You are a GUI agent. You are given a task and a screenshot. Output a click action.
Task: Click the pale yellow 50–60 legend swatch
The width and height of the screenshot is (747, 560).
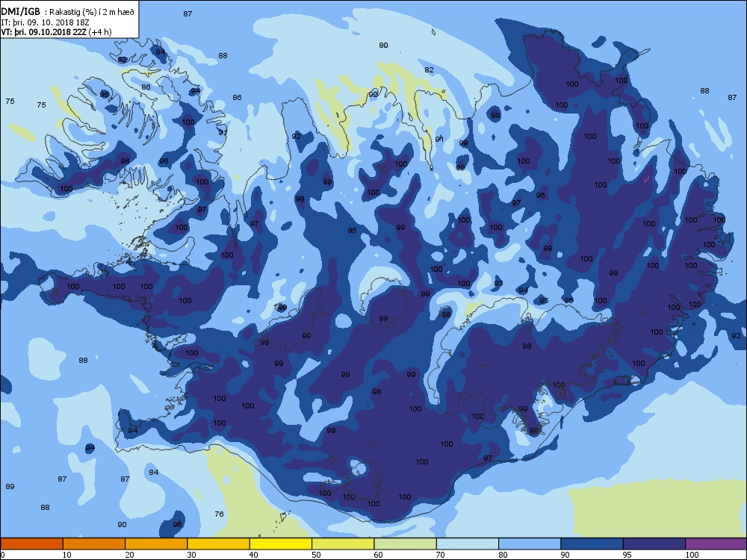point(343,544)
